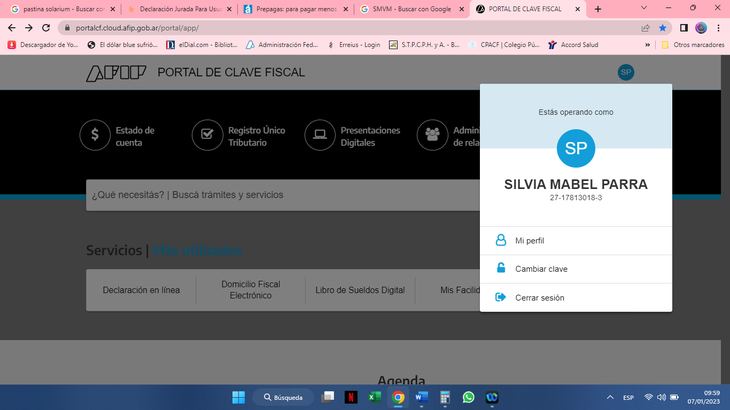The image size is (730, 410).
Task: Click the Registro Único Tributario checkbox icon
Action: click(207, 133)
